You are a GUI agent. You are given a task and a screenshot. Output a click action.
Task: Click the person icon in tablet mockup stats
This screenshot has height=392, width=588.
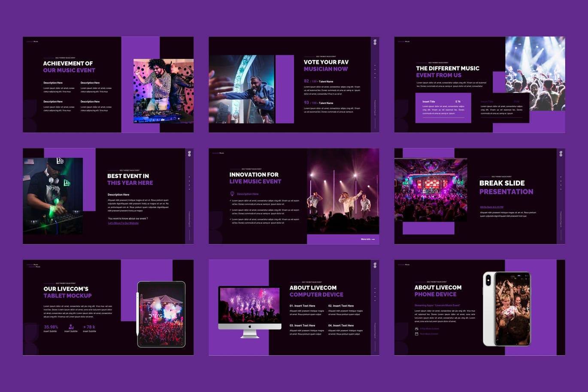(71, 327)
